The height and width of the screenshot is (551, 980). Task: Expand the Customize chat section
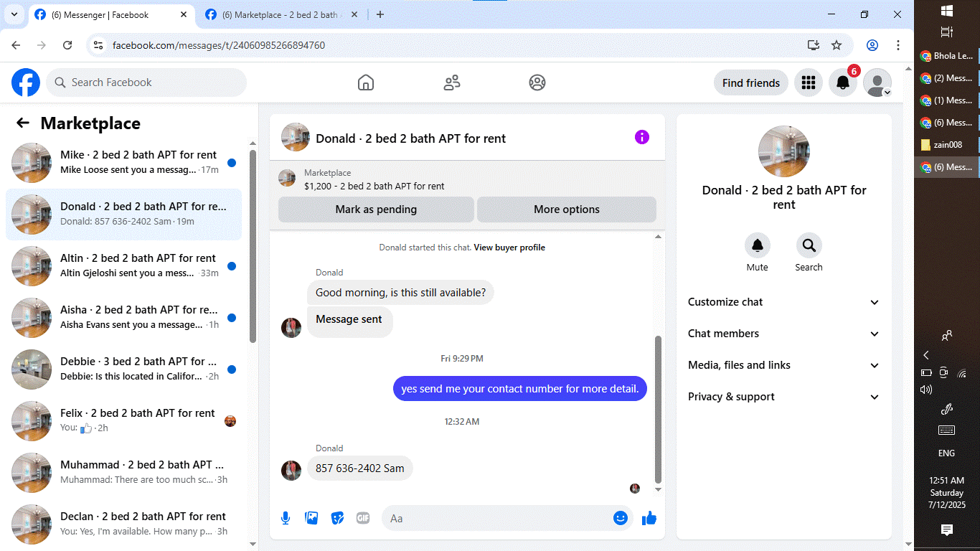[783, 302]
